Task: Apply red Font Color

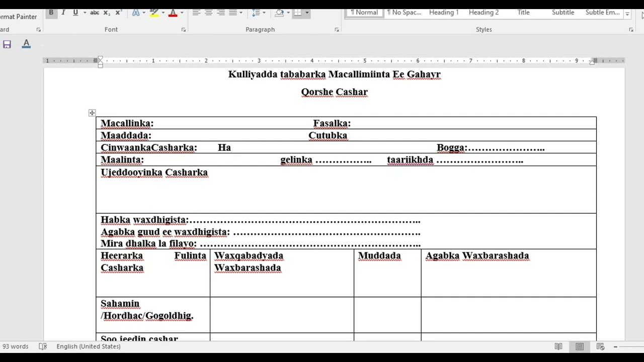Action: coord(173,13)
